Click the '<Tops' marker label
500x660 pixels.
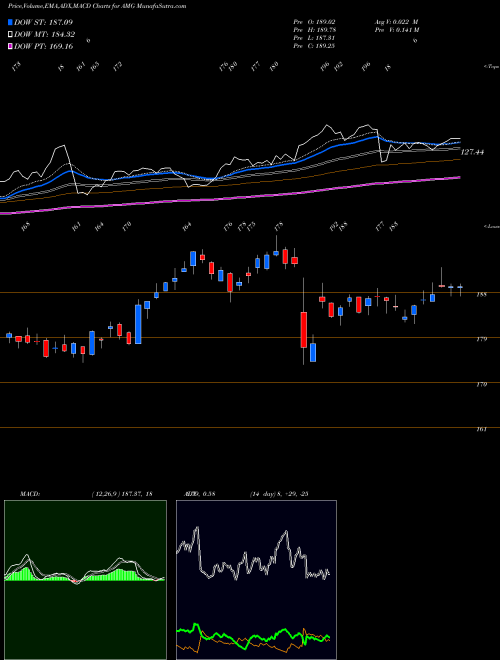coord(491,67)
